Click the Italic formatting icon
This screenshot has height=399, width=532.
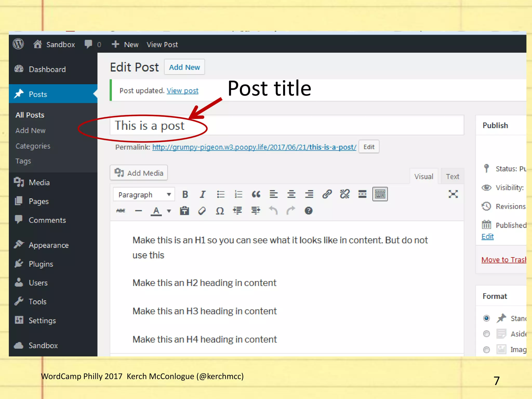(x=203, y=194)
